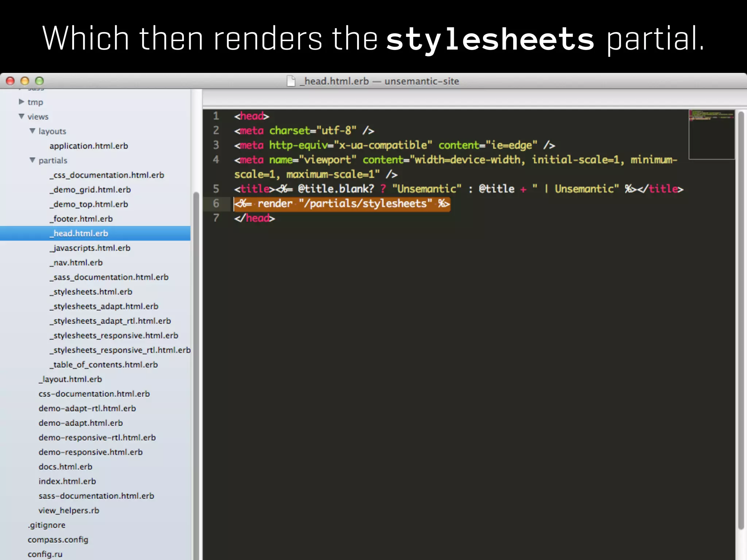Click the editor vertical scrollbar
Screen dimensions: 747x560
741,321
